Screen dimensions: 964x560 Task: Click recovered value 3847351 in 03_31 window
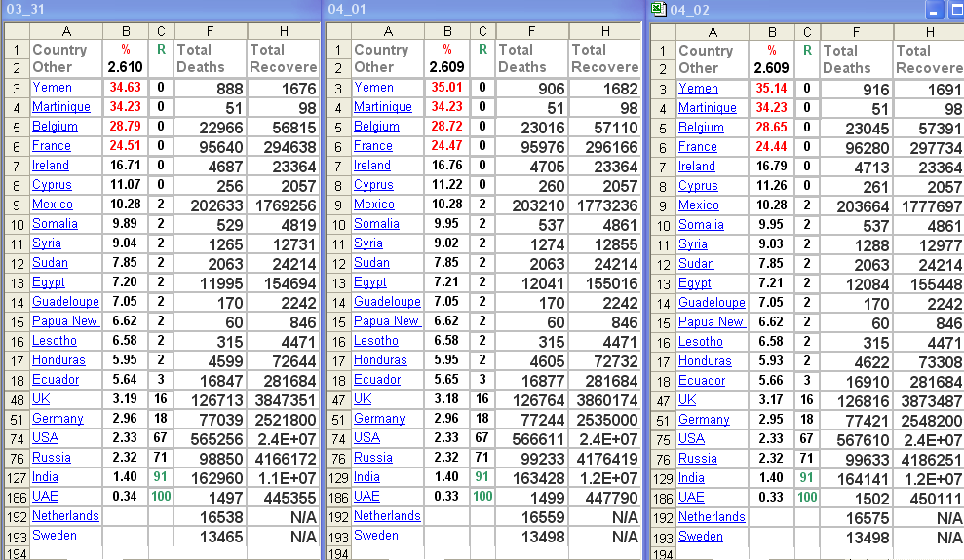286,400
